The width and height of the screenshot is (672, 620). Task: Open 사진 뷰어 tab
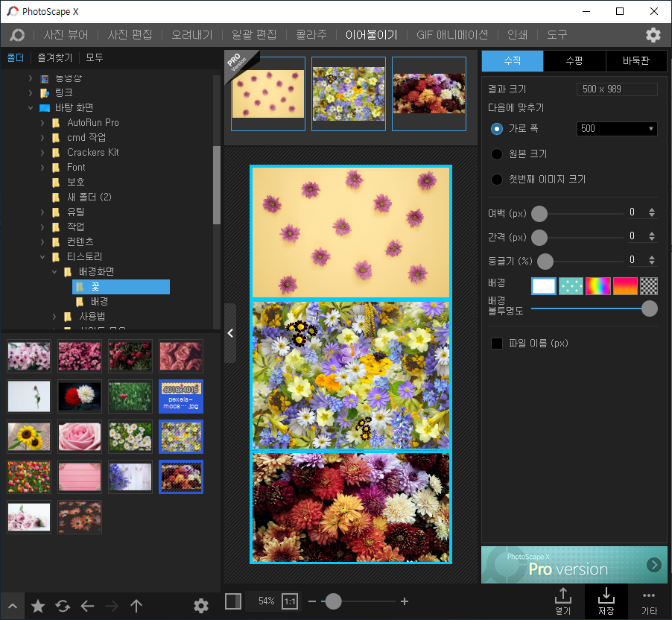66,35
